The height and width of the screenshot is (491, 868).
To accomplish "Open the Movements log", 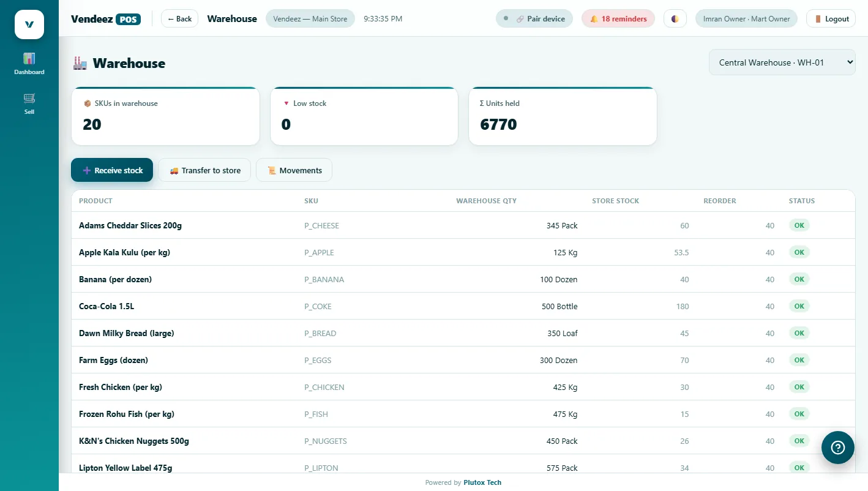I will pyautogui.click(x=294, y=170).
